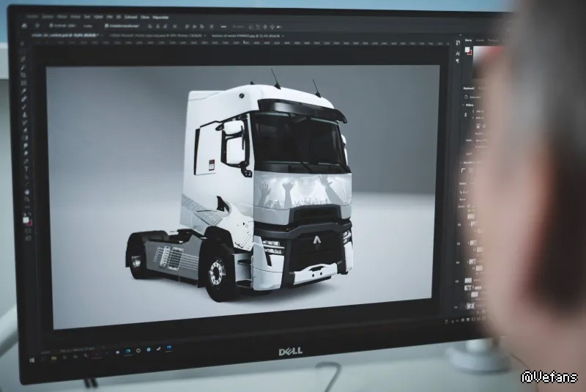Toggle Quick Mask mode icon
This screenshot has width=586, height=392.
(x=28, y=231)
